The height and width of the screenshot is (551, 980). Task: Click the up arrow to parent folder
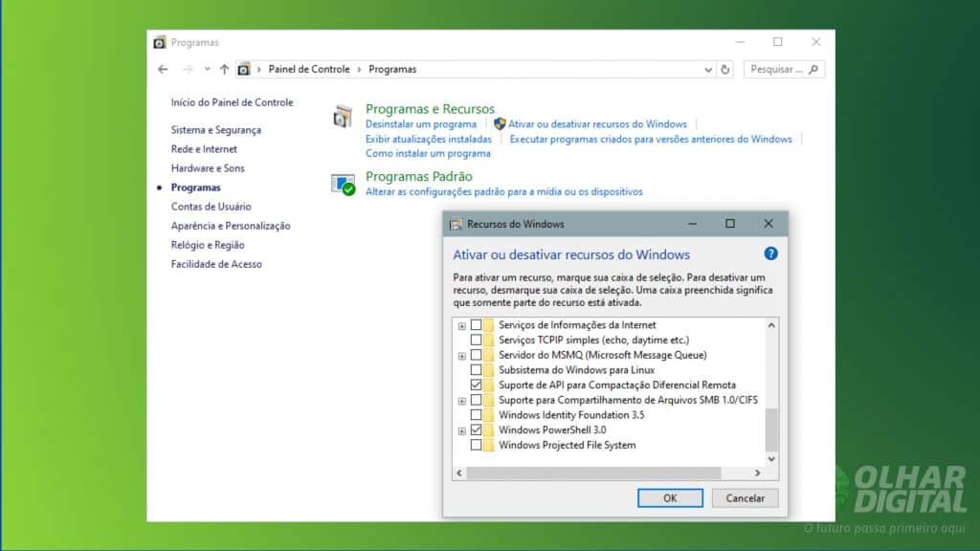point(224,70)
